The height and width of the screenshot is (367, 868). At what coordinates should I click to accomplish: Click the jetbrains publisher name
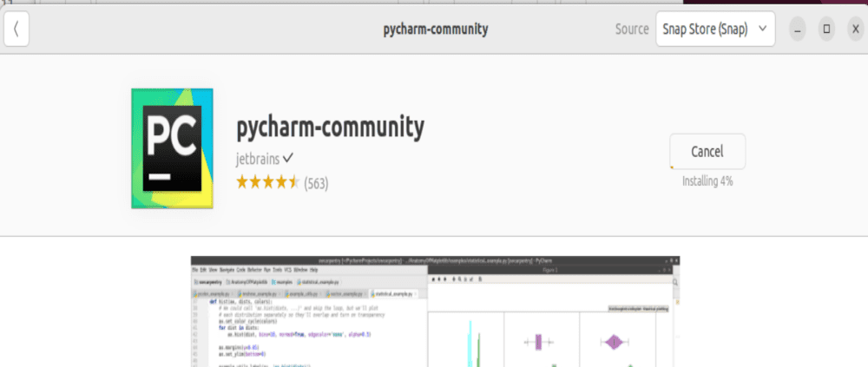[x=258, y=160]
